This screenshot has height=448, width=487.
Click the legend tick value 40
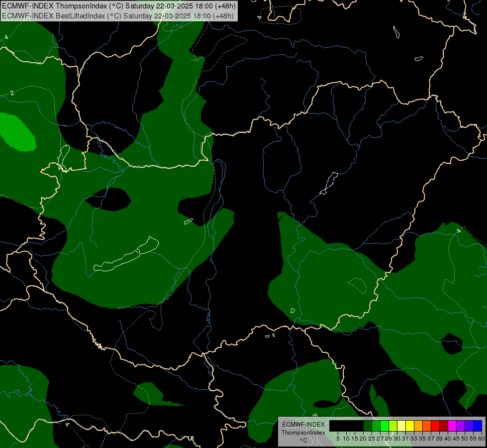click(448, 439)
